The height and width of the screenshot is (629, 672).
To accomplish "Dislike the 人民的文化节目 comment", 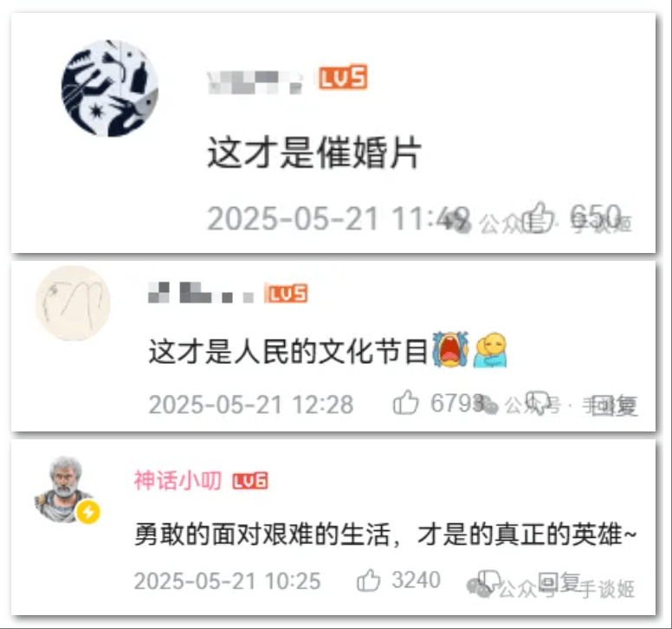I will click(538, 402).
